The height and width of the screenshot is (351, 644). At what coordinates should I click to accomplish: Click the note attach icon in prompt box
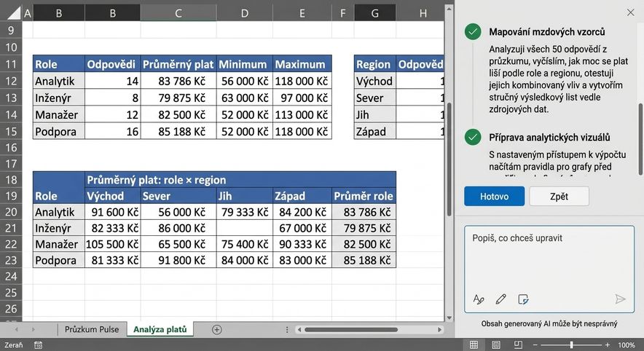click(x=523, y=299)
